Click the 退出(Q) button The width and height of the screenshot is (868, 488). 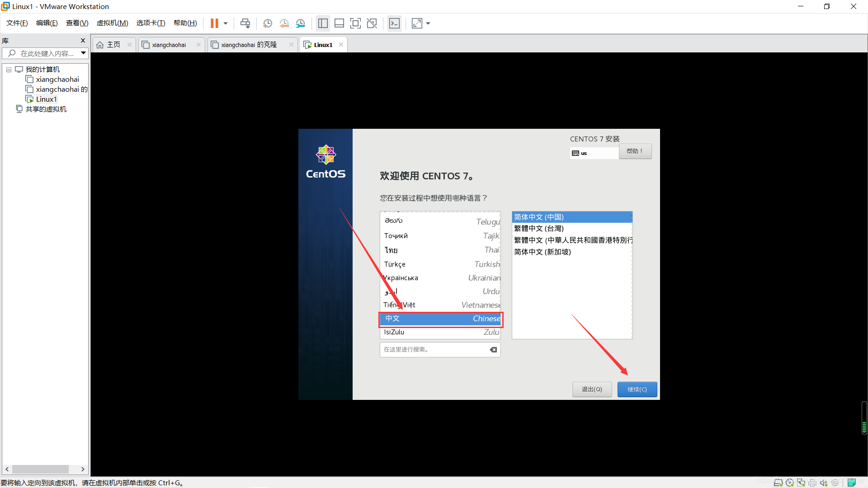(593, 389)
